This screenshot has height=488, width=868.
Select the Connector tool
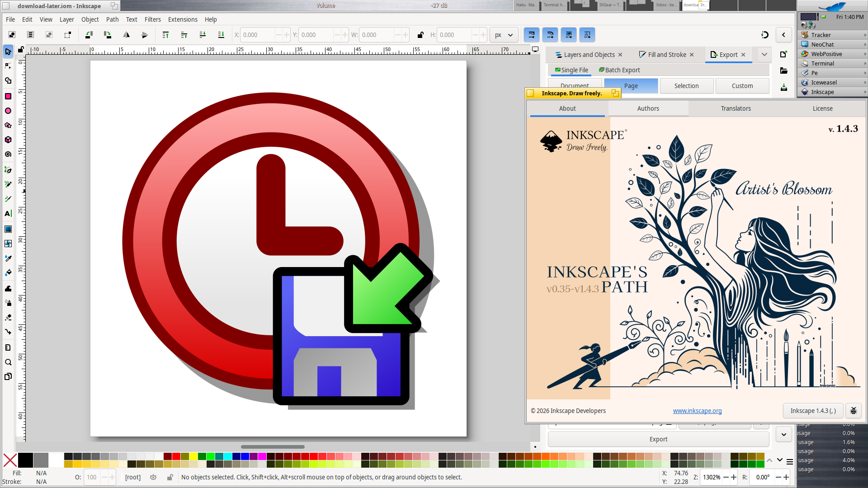pyautogui.click(x=8, y=332)
